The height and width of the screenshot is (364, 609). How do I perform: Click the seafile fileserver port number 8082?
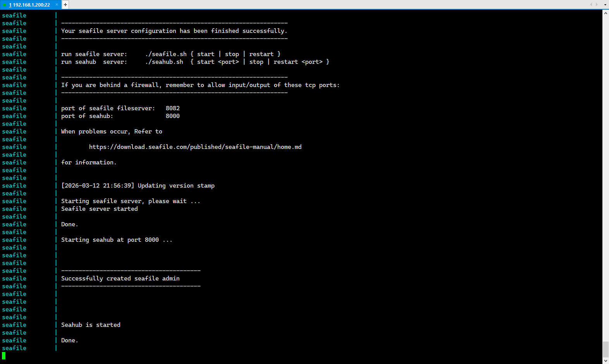pyautogui.click(x=173, y=108)
